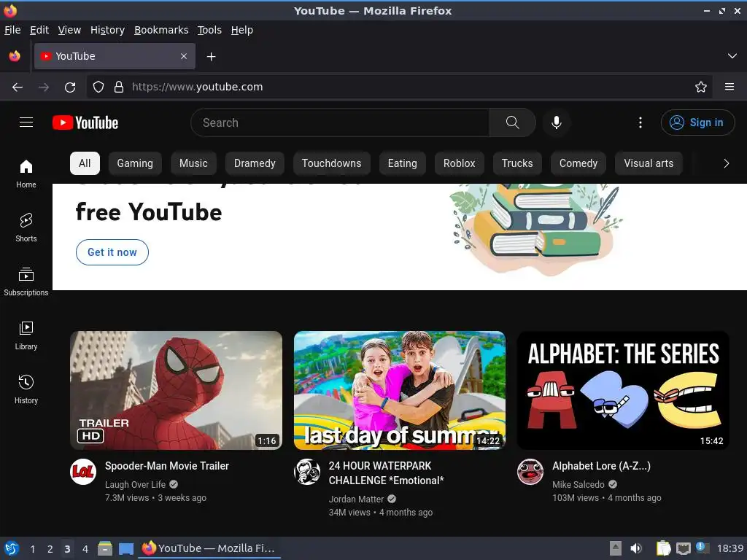
Task: Click the volume icon in tray
Action: pos(636,548)
